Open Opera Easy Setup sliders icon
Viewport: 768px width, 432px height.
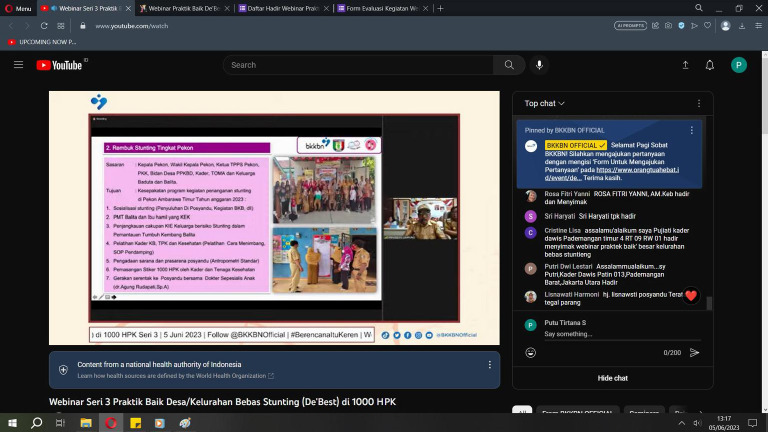pos(758,25)
